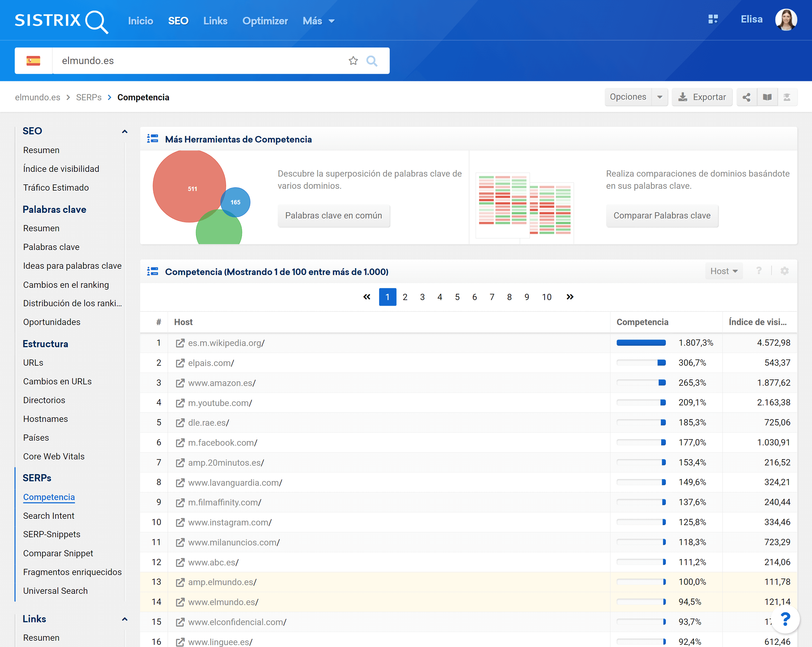This screenshot has width=812, height=647.
Task: Open table settings gear icon
Action: [785, 271]
